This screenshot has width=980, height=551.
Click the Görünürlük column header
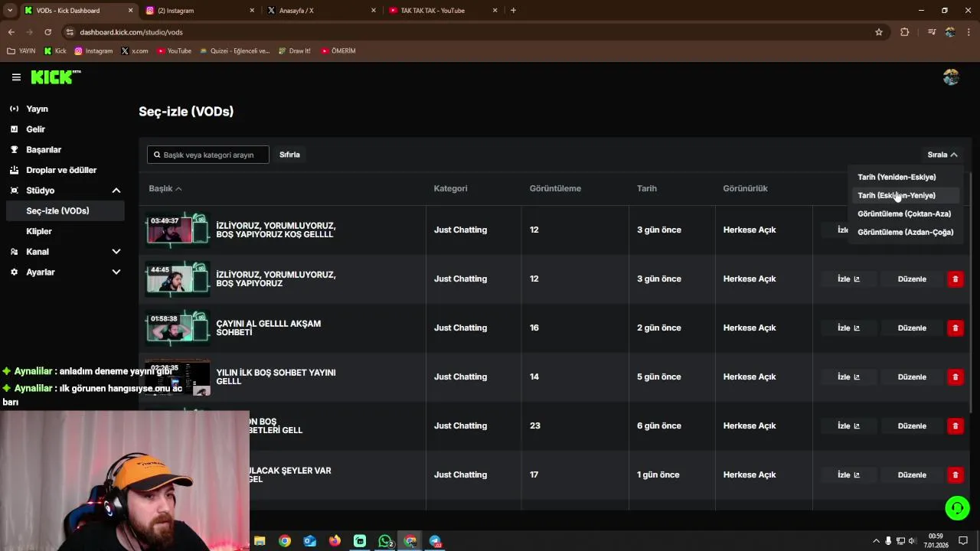pos(745,188)
